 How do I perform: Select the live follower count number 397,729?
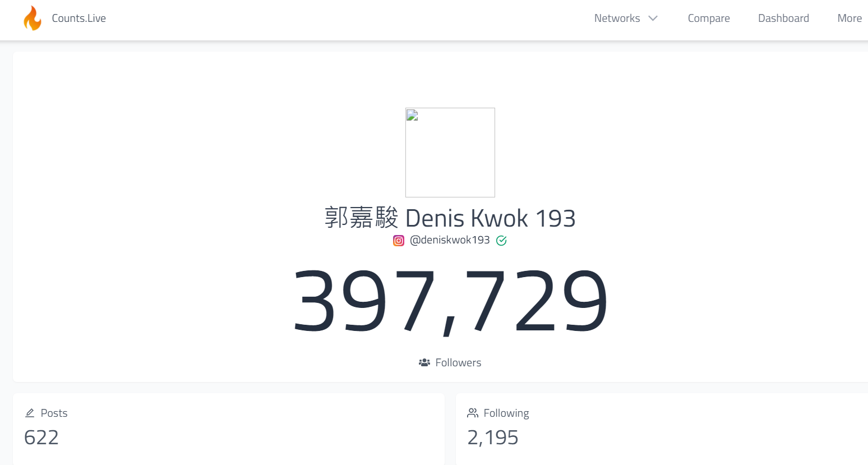point(450,300)
